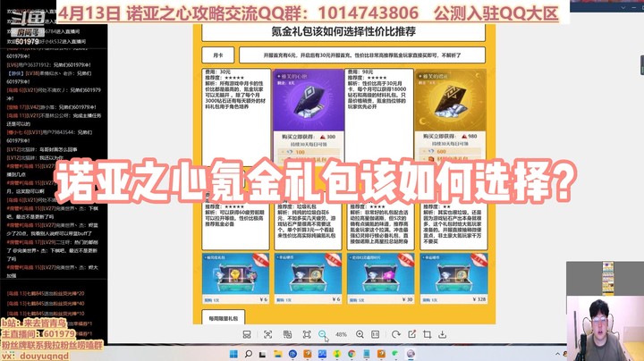Click the scan-frame recognition icon in viewer toolbar
644x361 pixels.
click(267, 334)
